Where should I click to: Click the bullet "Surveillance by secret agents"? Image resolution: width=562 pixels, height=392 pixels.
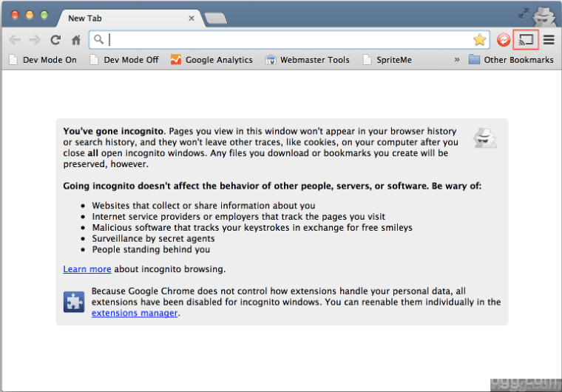(153, 238)
